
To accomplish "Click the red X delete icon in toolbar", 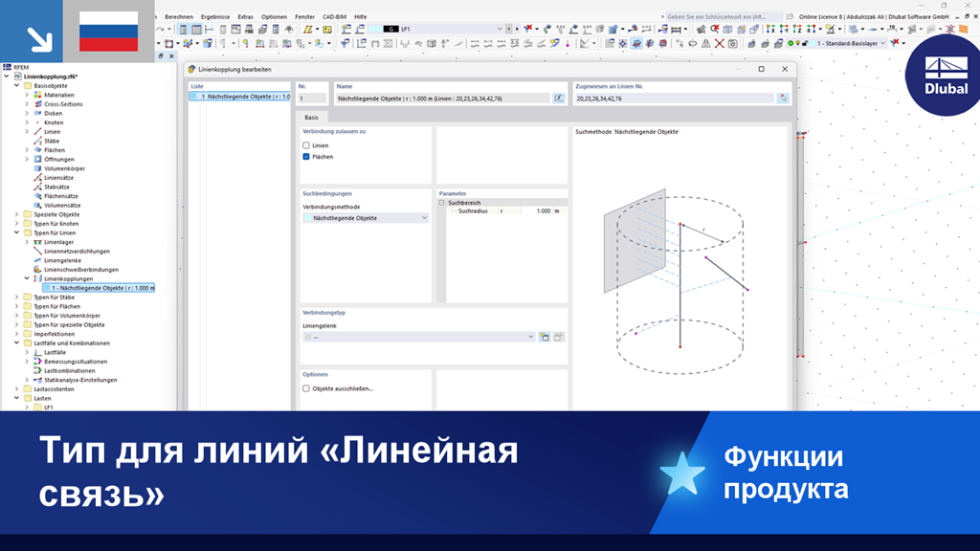I will [x=720, y=43].
